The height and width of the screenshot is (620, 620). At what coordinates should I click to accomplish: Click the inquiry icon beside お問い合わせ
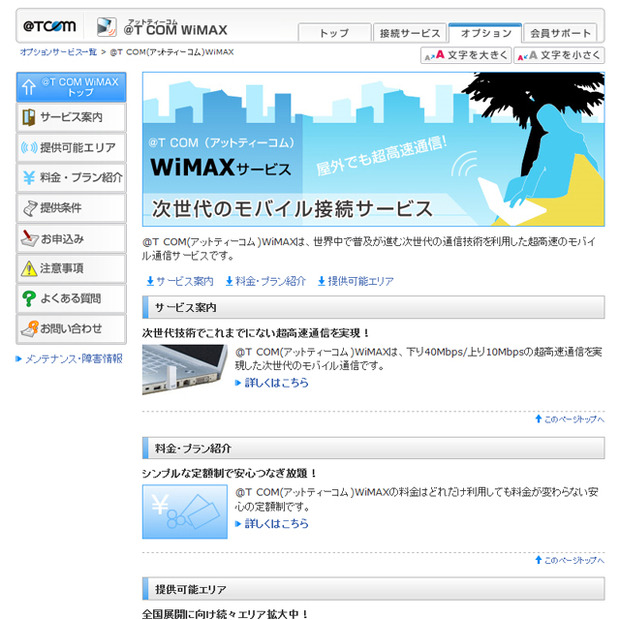(30, 329)
